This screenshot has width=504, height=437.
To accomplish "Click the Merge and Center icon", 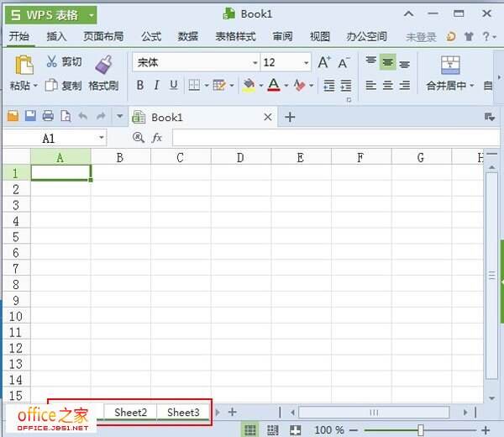I will click(x=450, y=65).
